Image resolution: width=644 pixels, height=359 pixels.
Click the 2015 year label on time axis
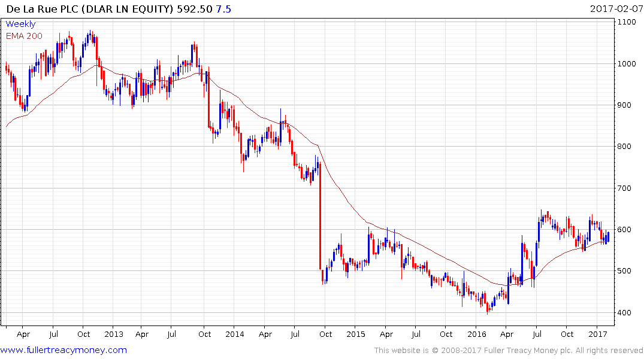click(x=356, y=334)
